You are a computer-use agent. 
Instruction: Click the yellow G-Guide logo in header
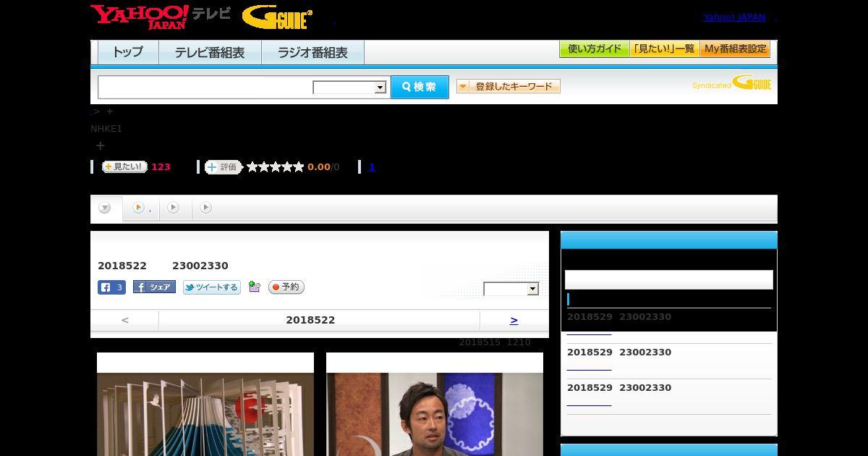[x=277, y=17]
